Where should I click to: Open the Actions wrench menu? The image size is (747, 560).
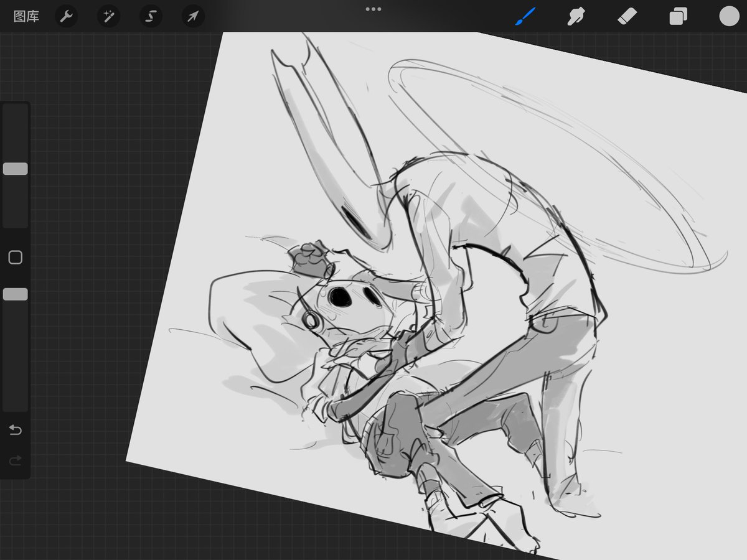[66, 16]
